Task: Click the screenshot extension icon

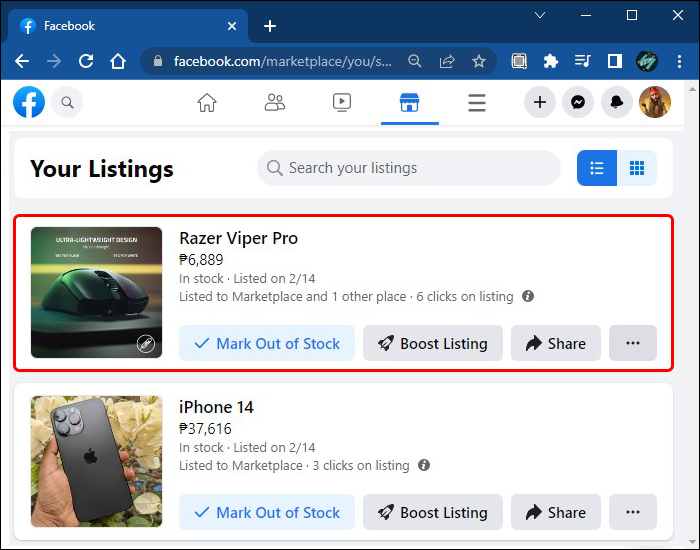Action: coord(519,61)
